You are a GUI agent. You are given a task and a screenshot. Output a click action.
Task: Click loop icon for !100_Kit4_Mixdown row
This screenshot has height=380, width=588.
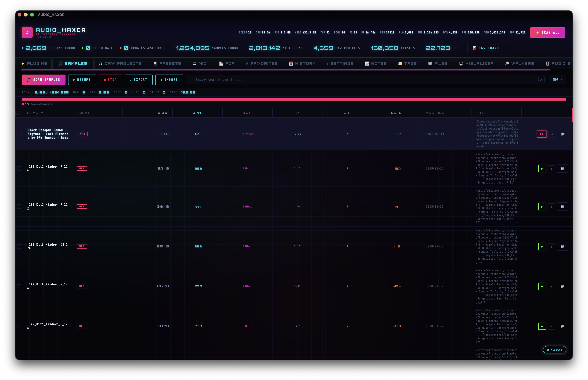(x=551, y=286)
